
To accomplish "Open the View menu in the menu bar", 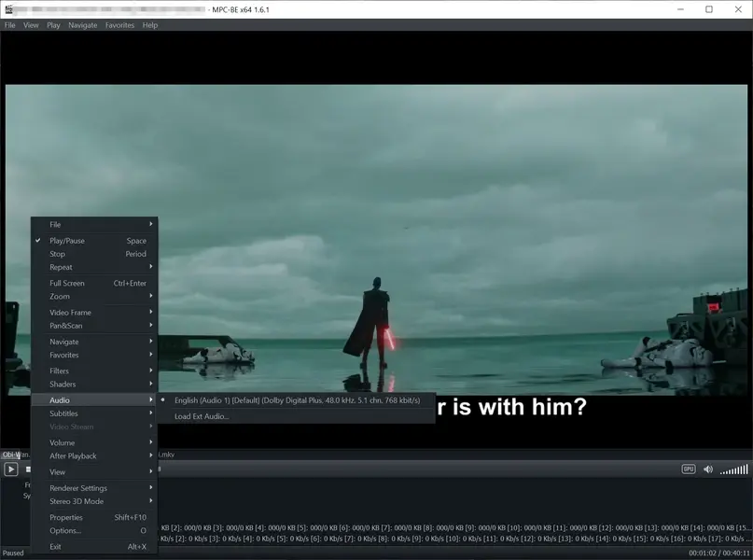I will click(x=31, y=25).
